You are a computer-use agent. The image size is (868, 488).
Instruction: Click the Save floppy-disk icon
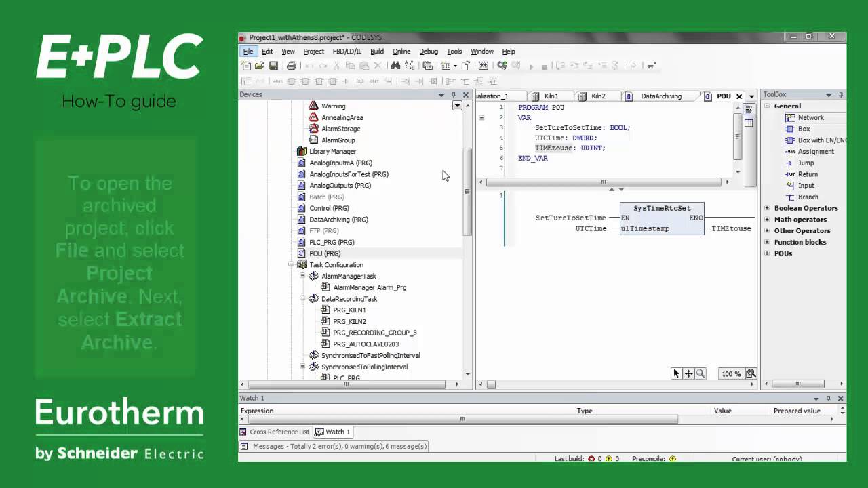tap(273, 66)
